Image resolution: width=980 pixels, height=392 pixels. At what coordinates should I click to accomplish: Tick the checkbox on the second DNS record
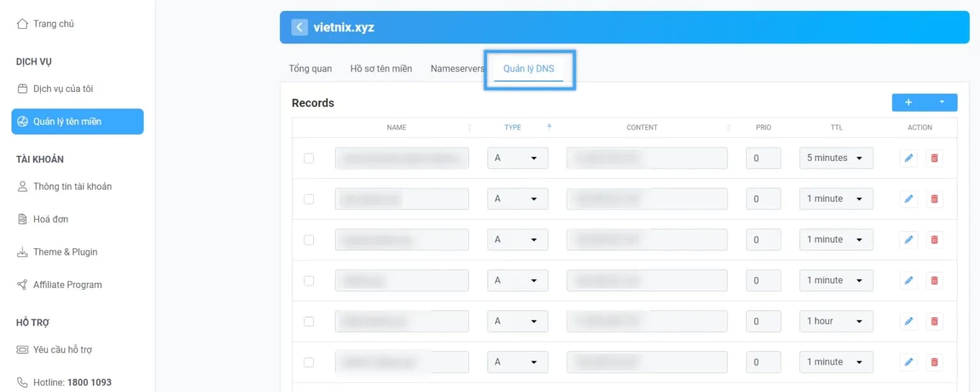(309, 199)
